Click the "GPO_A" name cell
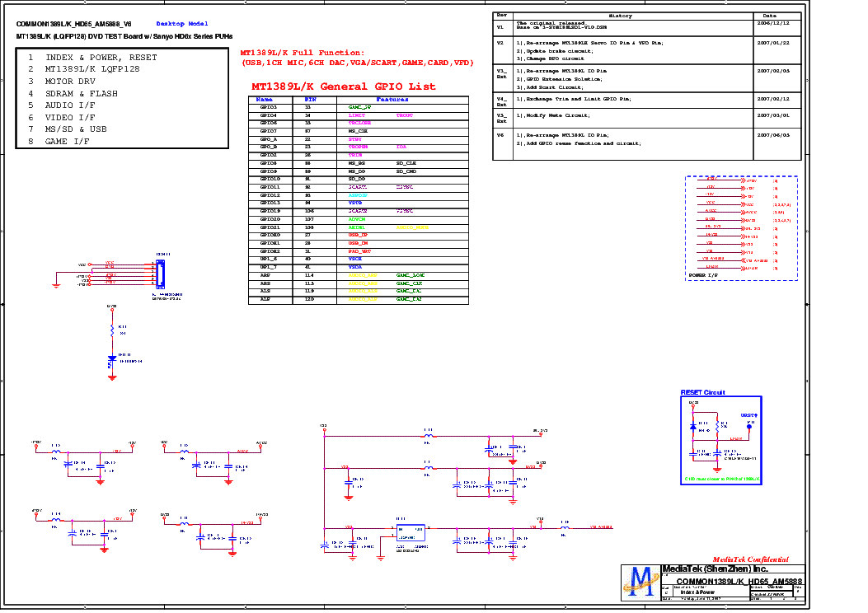The width and height of the screenshot is (868, 613). click(269, 139)
